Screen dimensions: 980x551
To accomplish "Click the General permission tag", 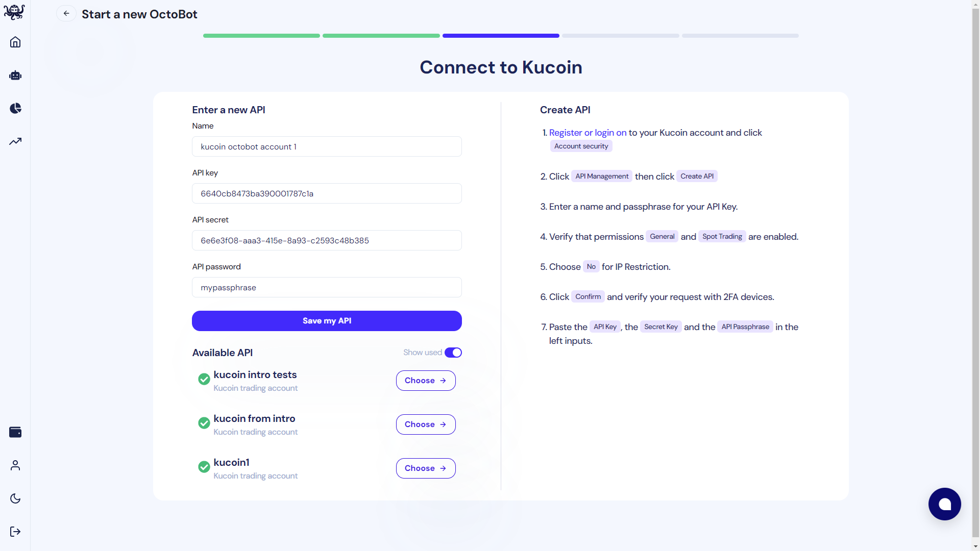I will coord(662,236).
